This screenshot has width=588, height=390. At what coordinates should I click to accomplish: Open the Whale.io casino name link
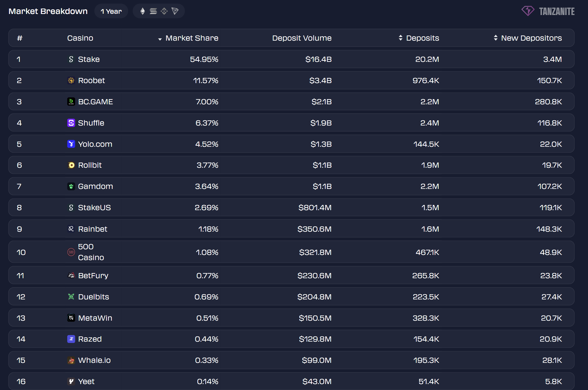[x=94, y=360]
